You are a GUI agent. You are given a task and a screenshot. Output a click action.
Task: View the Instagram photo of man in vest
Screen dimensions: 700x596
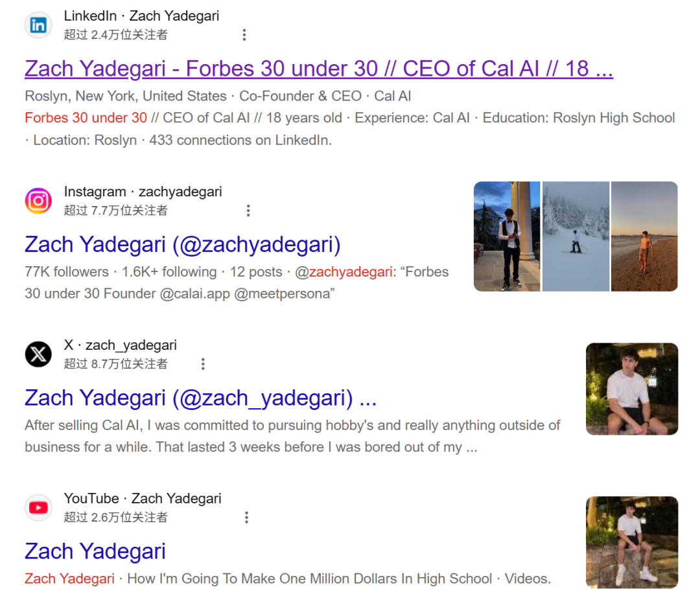click(x=507, y=236)
